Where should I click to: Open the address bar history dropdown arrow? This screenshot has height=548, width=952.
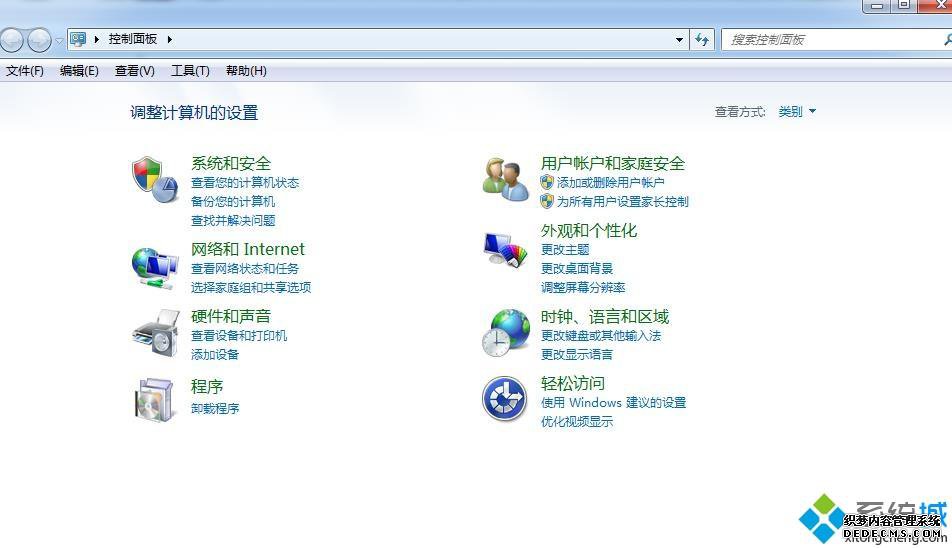(x=679, y=40)
